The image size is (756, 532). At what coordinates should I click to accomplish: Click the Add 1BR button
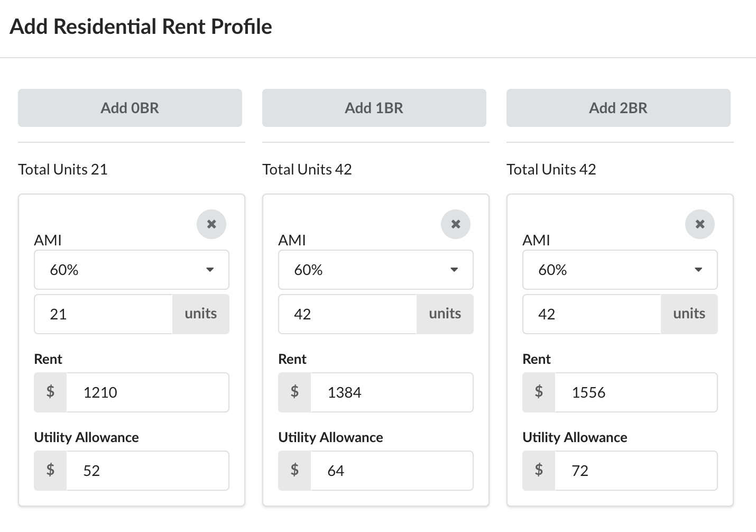[x=374, y=108]
